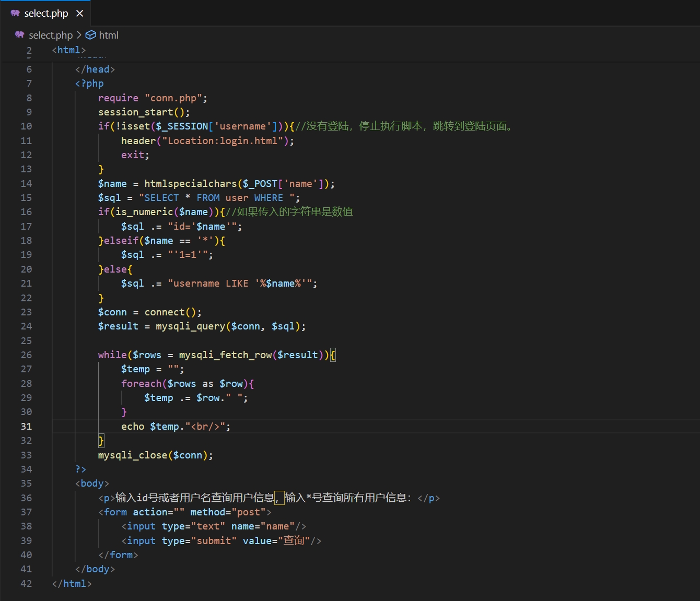Click the Chinese comment on line 16
Screen dimensions: 700x601
(289, 212)
